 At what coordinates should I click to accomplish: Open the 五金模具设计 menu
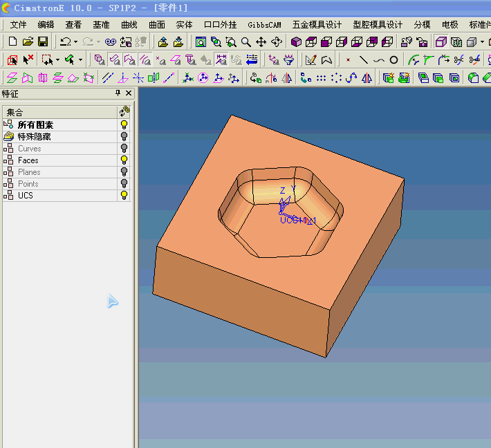coord(317,25)
